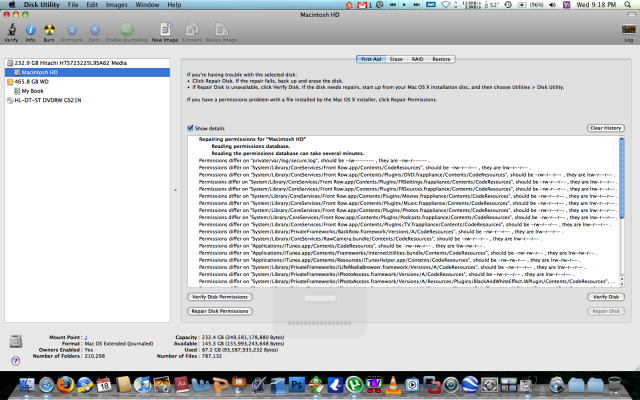This screenshot has height=400, width=640.
Task: Click the WD menu bar icon
Action: tap(431, 5)
